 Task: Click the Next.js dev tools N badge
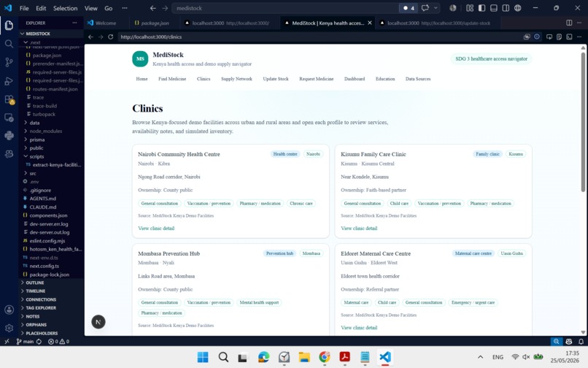coord(98,322)
